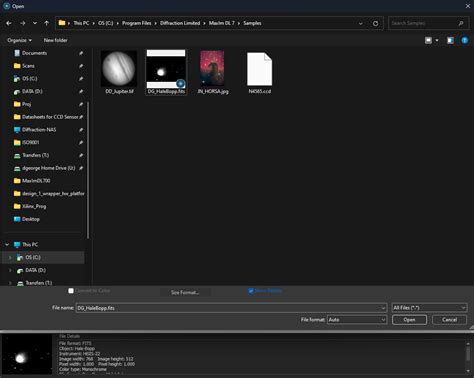
Task: Click the folder icon in address bar
Action: click(62, 23)
